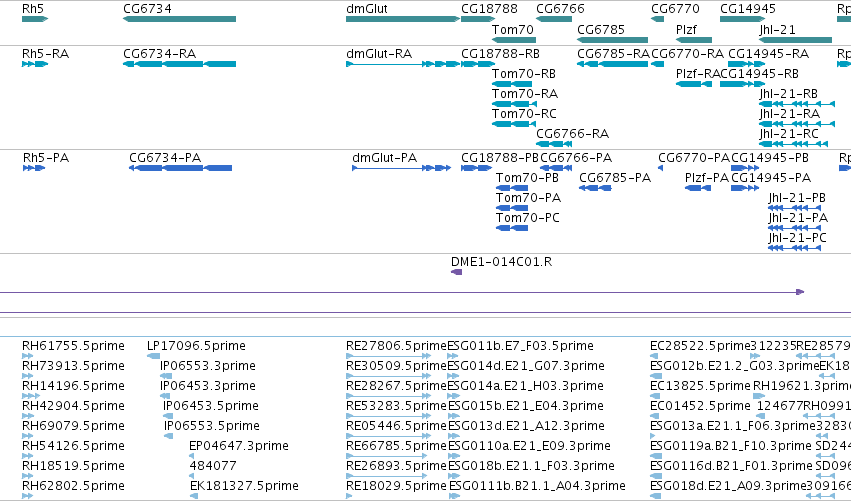Select the Tom70-RA transcript

click(514, 104)
